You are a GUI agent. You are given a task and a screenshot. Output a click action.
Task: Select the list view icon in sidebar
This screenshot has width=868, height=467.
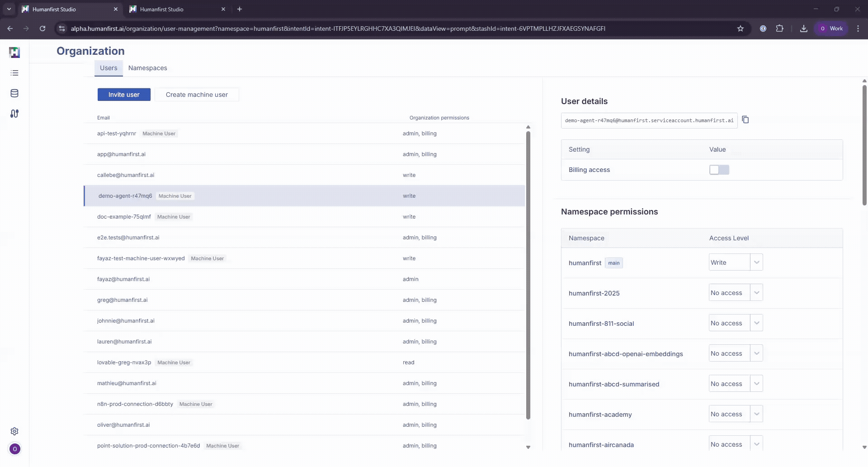[14, 73]
